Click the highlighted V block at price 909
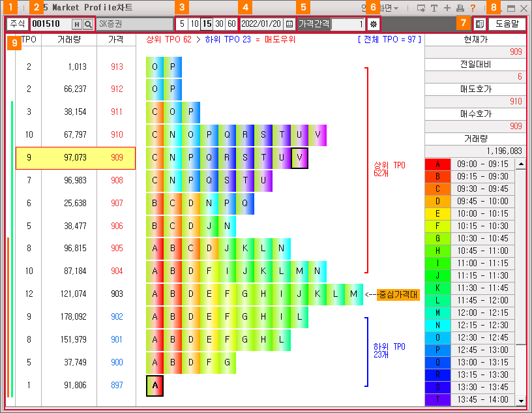The image size is (532, 413). 300,158
